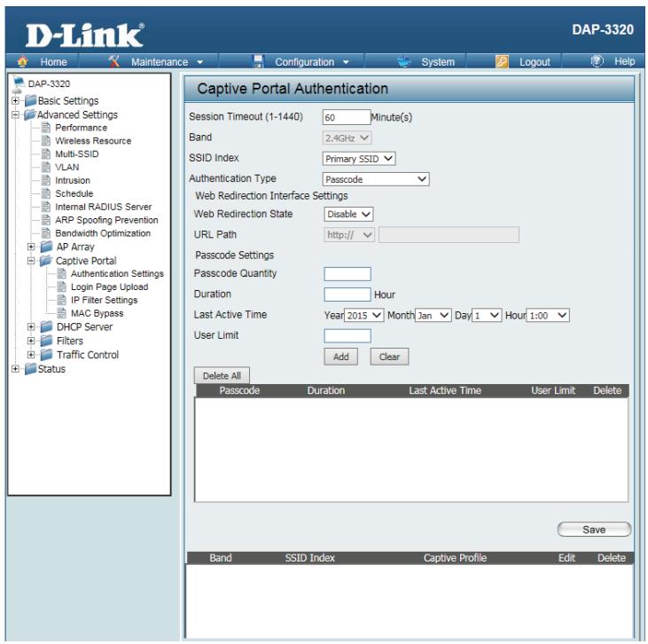Click the URL Path text field

(x=449, y=235)
